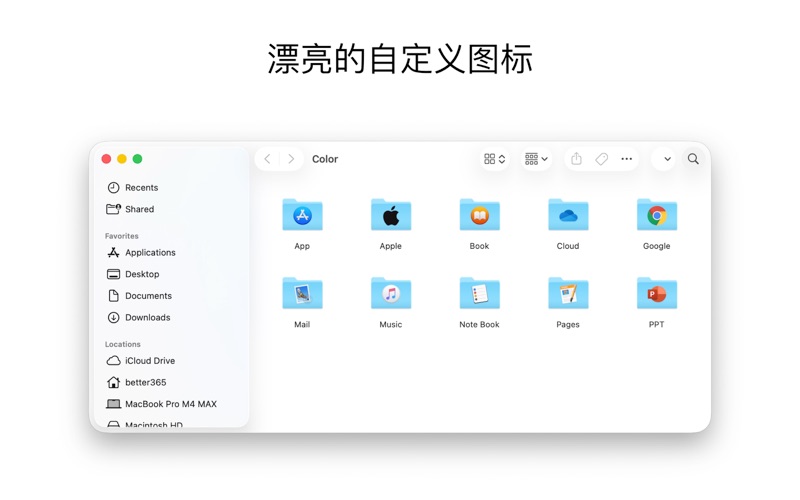Click the 'Locations' sidebar section header
800x500 pixels.
pos(122,344)
